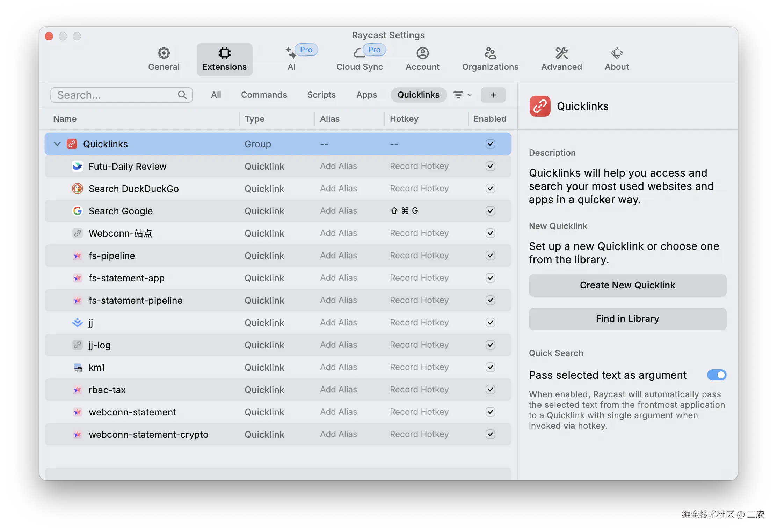Uncheck Search DuckDuckGo enabled checkbox
Viewport: 777px width, 532px height.
point(490,189)
